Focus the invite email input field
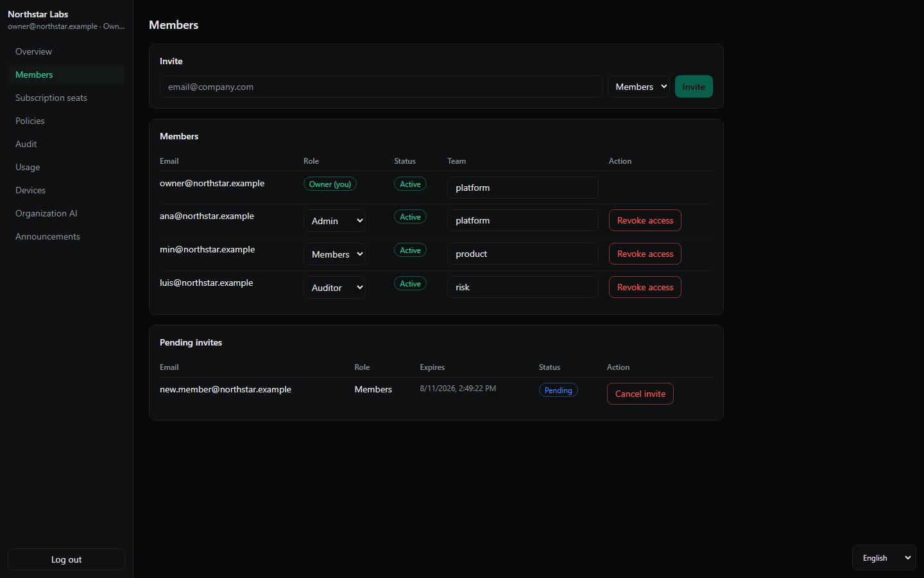 click(381, 87)
